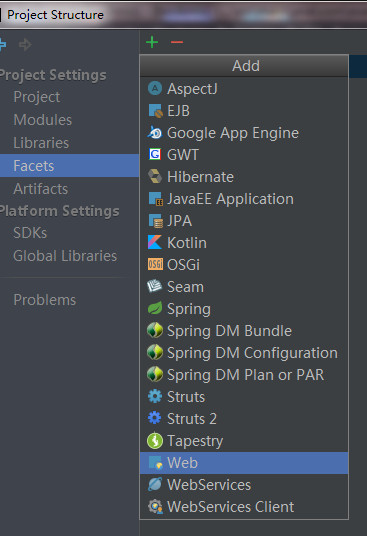367x536 pixels.
Task: Choose OSGi from the Add list
Action: [x=244, y=265]
